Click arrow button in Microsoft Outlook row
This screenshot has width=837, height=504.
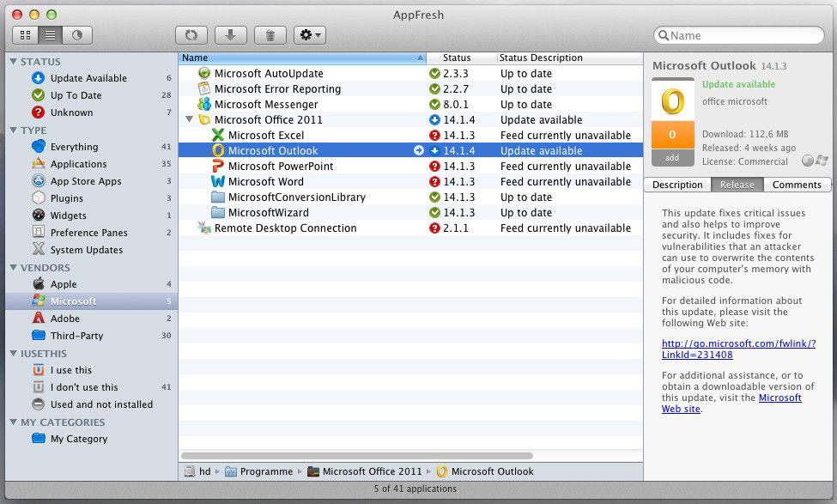point(419,150)
